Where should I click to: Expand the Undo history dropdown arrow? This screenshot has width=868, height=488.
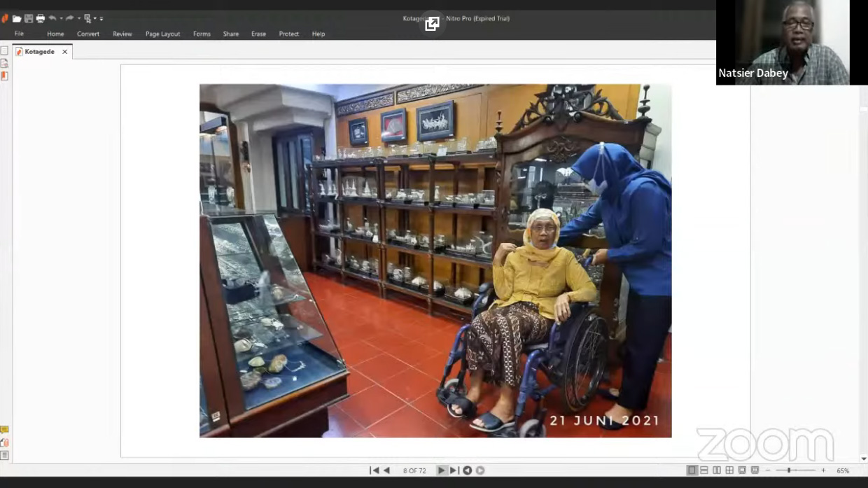pos(61,19)
